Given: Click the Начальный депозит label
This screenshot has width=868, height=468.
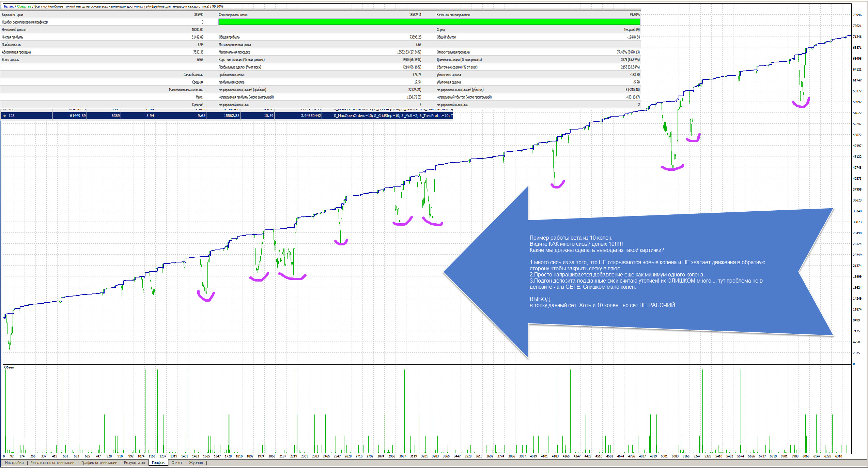Looking at the screenshot, I should tap(15, 30).
